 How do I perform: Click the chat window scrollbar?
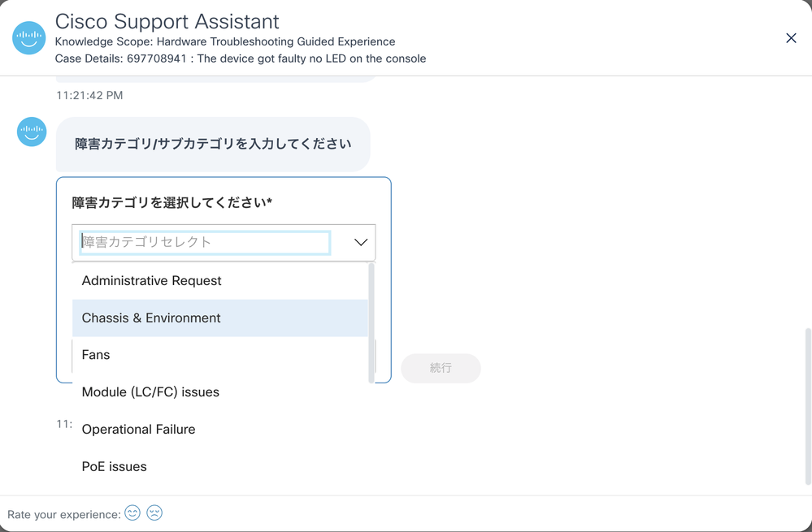click(x=808, y=406)
